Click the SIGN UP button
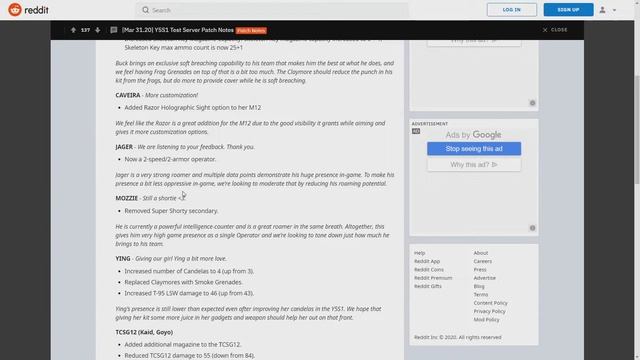 click(x=568, y=10)
